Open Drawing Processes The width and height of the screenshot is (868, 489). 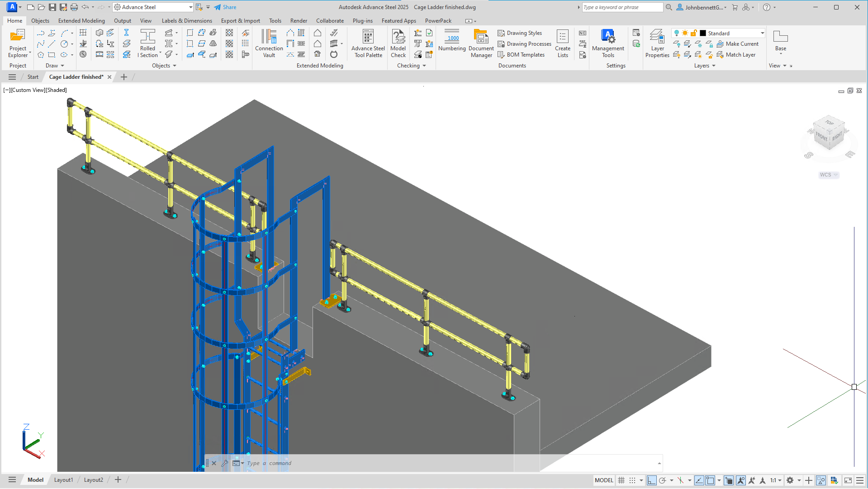(524, 44)
